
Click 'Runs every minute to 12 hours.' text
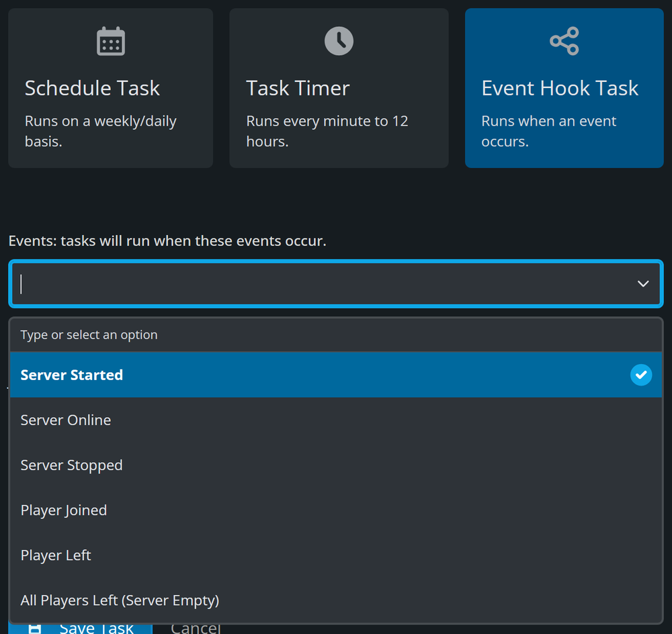(x=327, y=131)
